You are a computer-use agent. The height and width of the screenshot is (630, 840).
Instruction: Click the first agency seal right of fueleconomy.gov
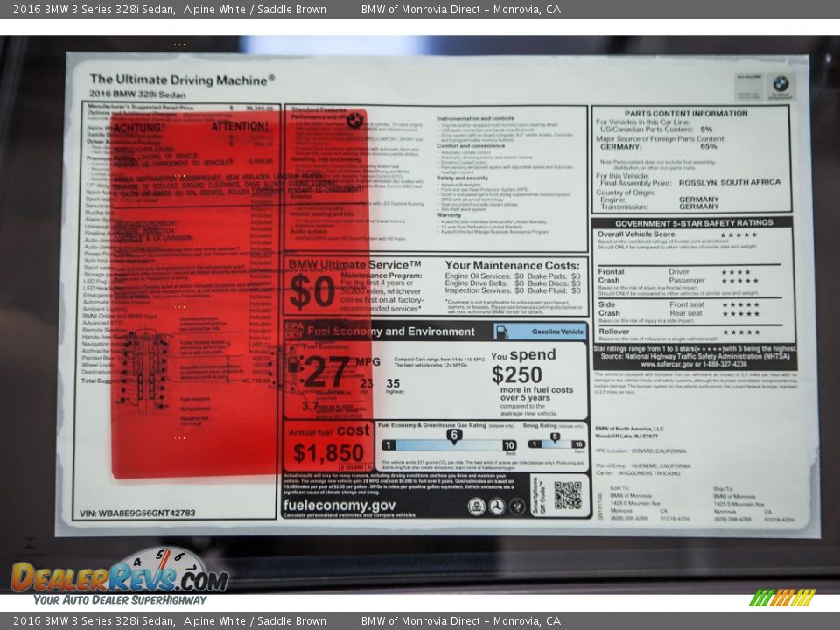tap(476, 507)
